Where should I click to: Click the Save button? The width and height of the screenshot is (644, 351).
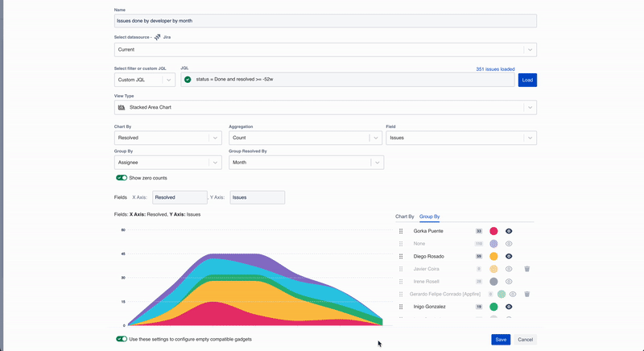pos(501,340)
